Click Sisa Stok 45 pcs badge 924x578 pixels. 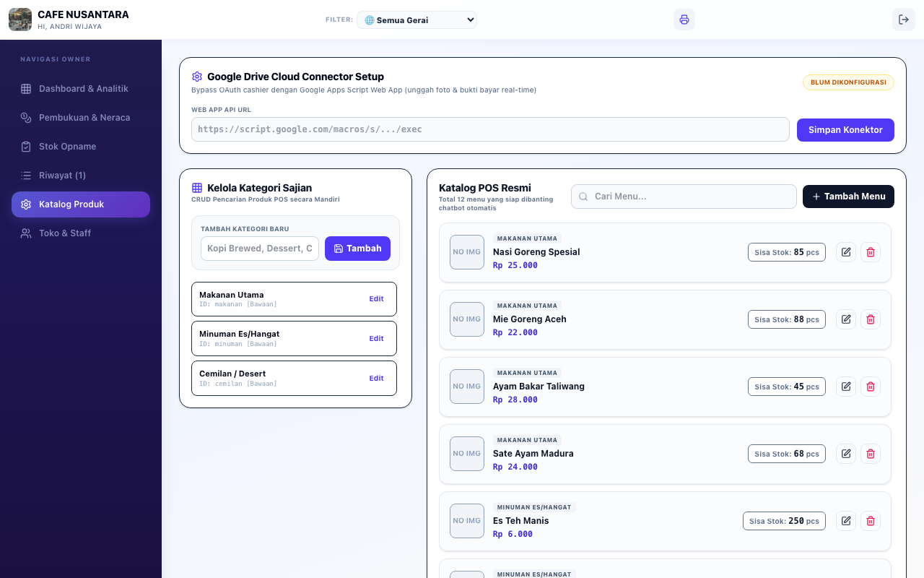point(787,387)
